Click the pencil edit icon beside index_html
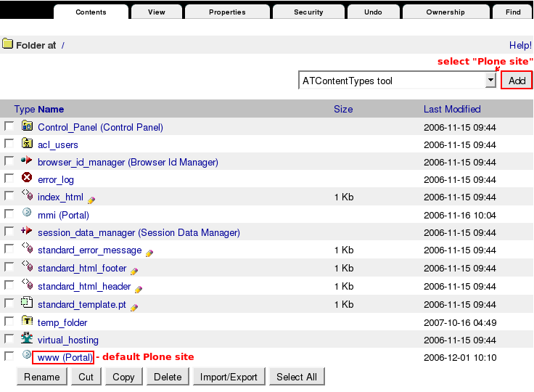The height and width of the screenshot is (392, 534). pyautogui.click(x=91, y=199)
